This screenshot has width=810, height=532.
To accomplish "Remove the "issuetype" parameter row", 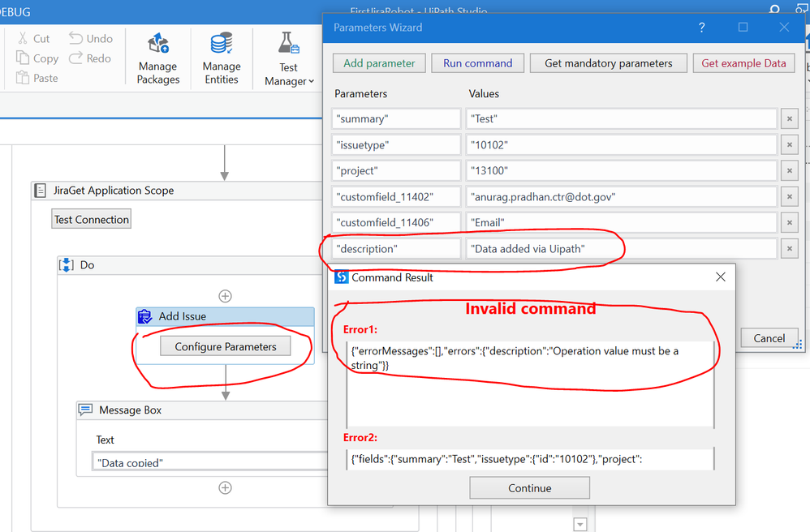I will 790,145.
